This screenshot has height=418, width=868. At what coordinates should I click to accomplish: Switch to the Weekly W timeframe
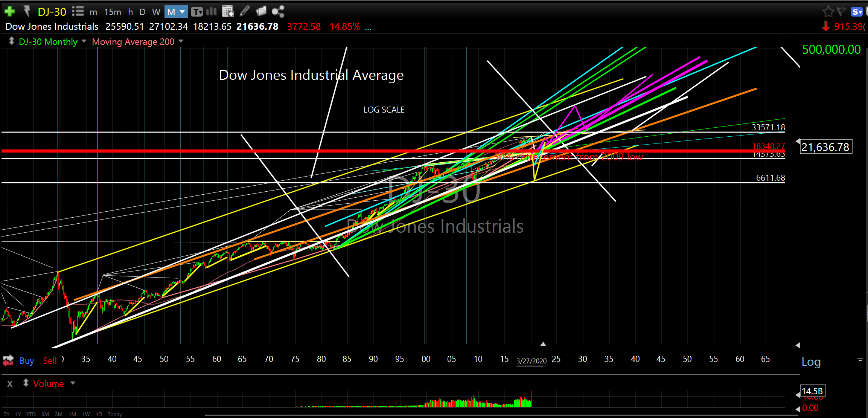point(156,12)
